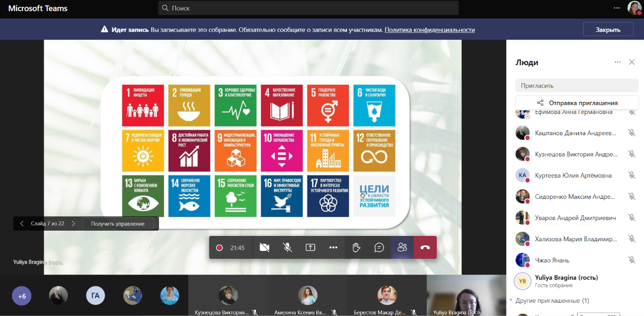Unmute the microphone in the call toolbar

click(x=287, y=248)
